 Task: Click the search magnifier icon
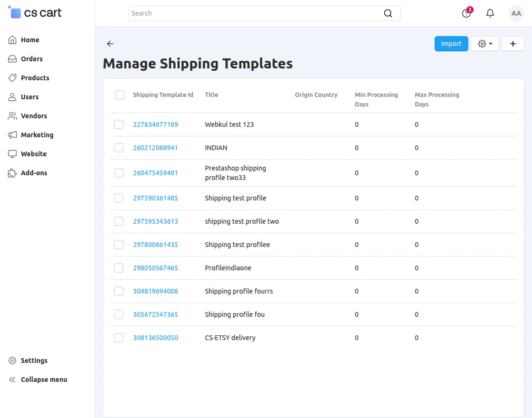(x=388, y=13)
